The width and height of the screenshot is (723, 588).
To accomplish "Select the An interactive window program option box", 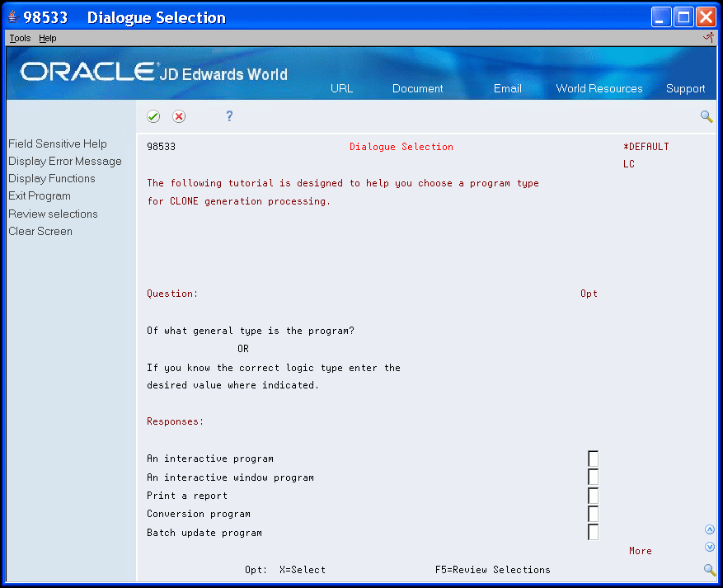I will coord(593,477).
